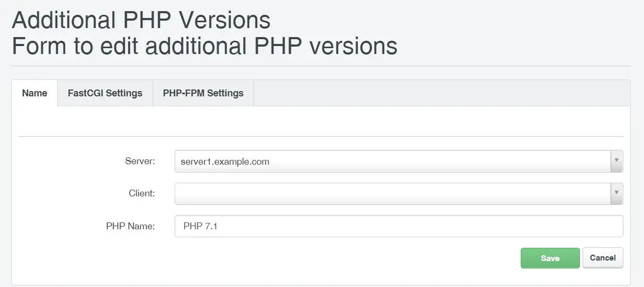Viewport: 644px width, 287px height.
Task: Open the FastCGI Settings tab
Action: [x=105, y=93]
